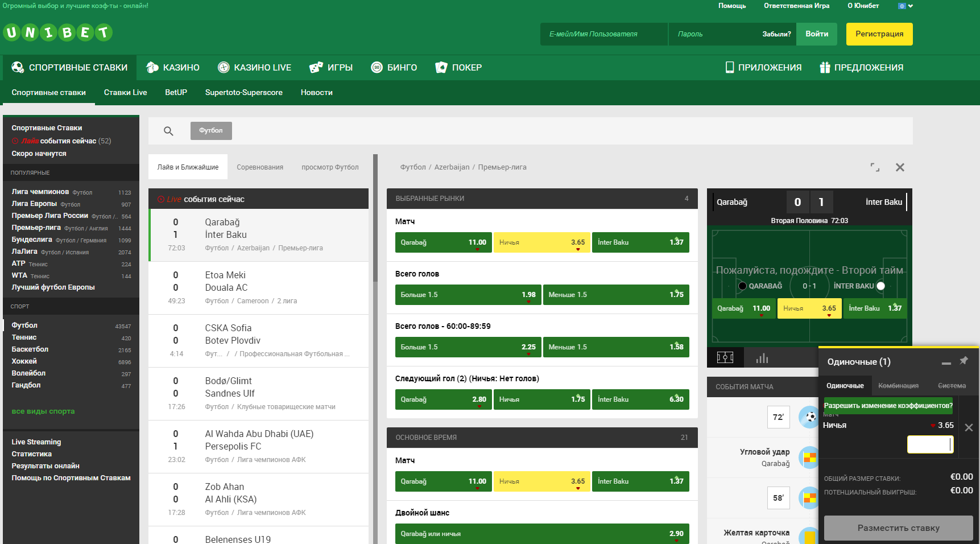Click the football icon beside Спортивные ставки
The width and height of the screenshot is (980, 544).
pos(18,67)
